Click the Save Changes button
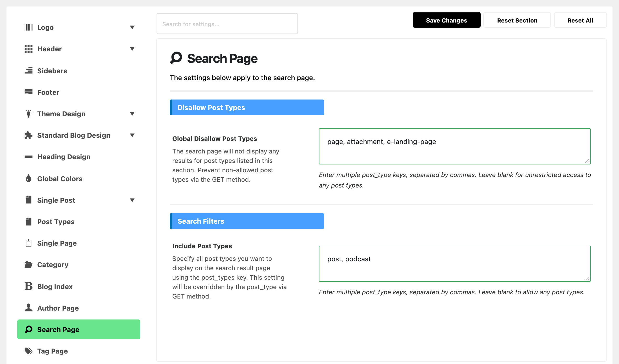Viewport: 619px width, 364px height. 446,20
